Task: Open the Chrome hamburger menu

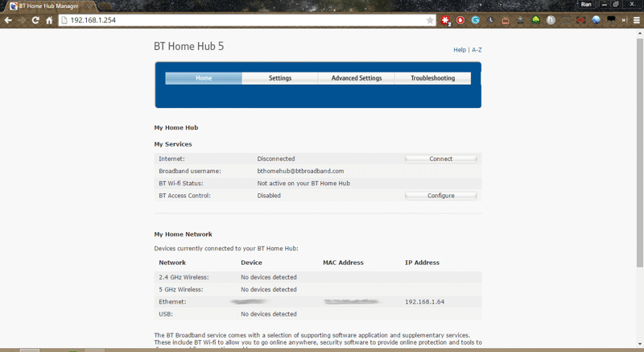Action: (x=634, y=20)
